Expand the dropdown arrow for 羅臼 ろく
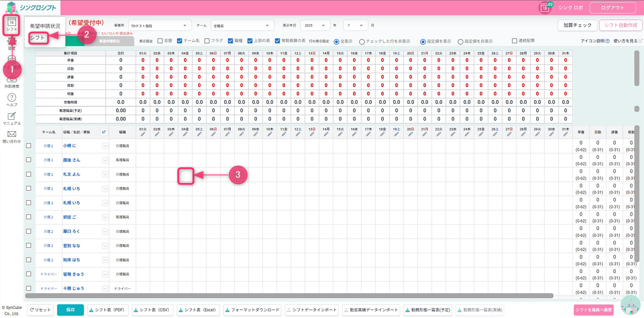The height and width of the screenshot is (318, 644). pyautogui.click(x=105, y=232)
